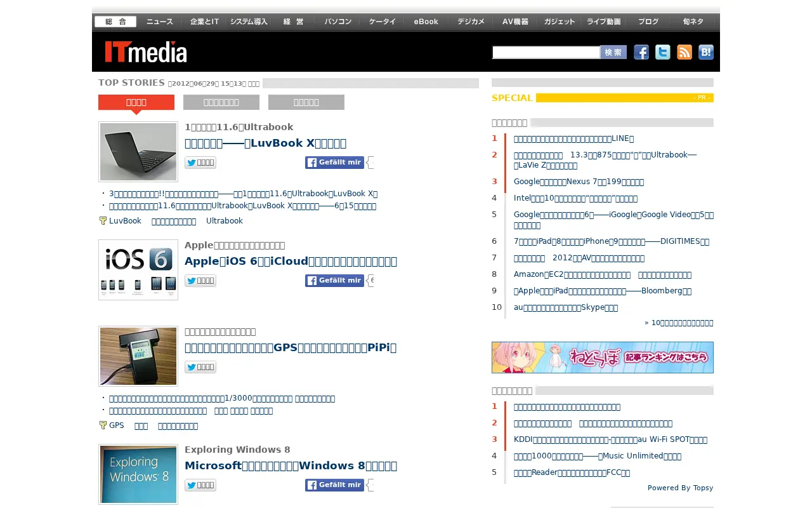
Task: Select the 企業とIT navigation tab
Action: (x=204, y=22)
